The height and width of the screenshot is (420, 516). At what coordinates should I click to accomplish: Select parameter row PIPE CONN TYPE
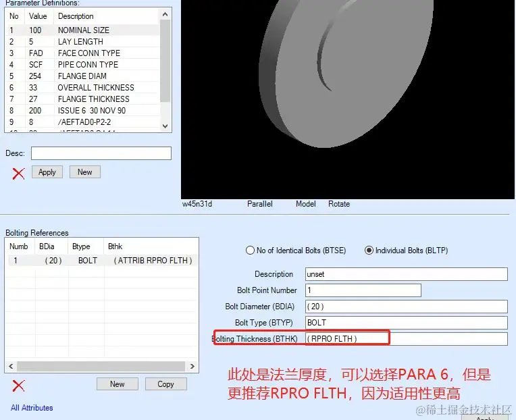83,64
